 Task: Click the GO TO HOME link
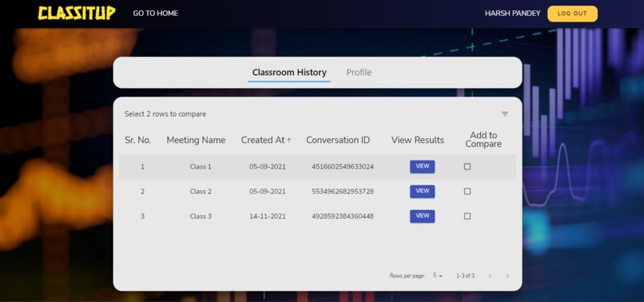[155, 14]
